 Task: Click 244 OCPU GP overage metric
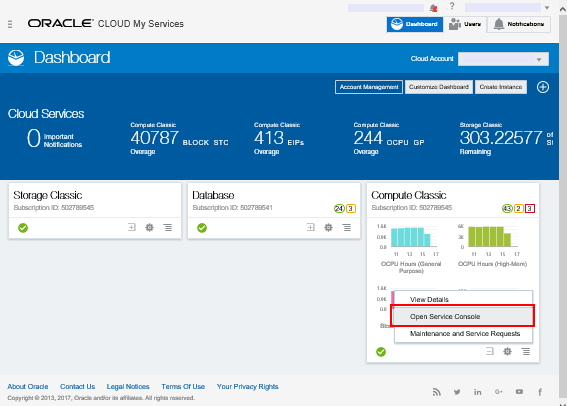(389, 139)
